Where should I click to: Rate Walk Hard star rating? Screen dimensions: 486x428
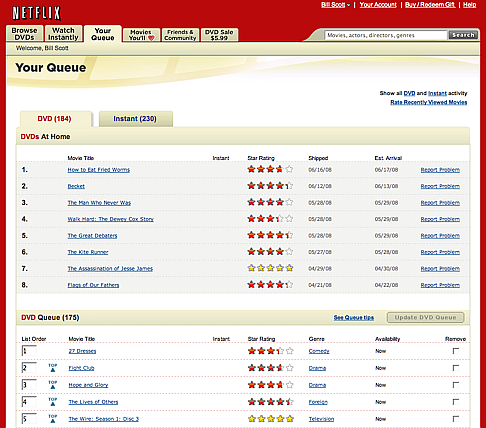pyautogui.click(x=270, y=219)
